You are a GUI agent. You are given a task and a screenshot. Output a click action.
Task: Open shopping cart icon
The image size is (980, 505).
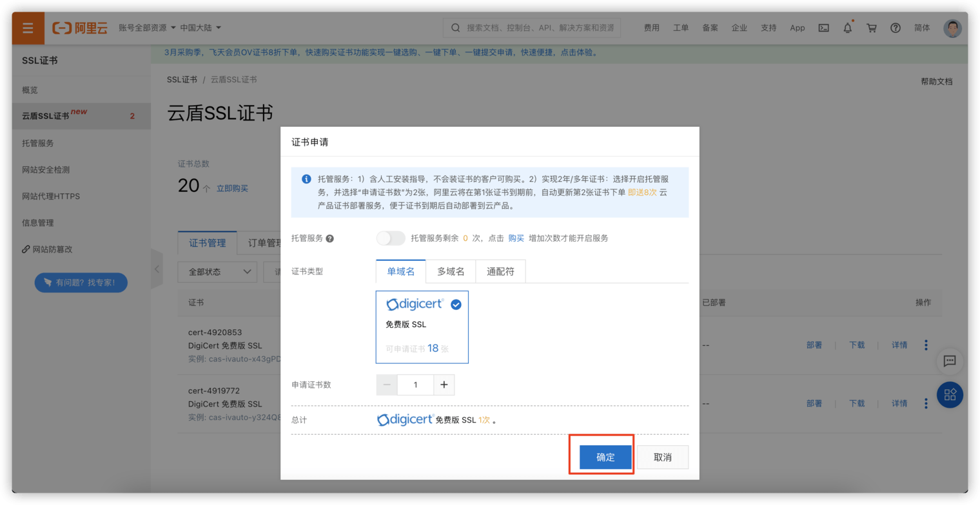coord(872,28)
